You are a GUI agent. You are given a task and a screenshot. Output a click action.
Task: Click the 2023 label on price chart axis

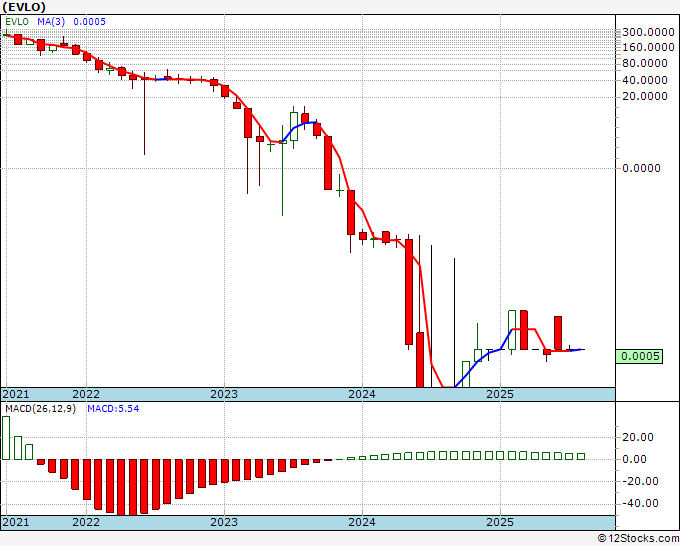pos(224,394)
